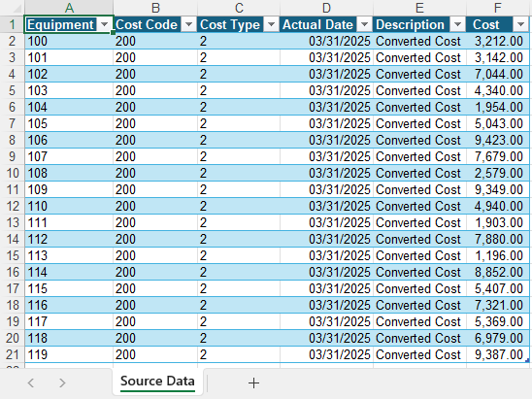Screen dimensions: 532x399
Task: Select row 10 header
Action: (13, 173)
